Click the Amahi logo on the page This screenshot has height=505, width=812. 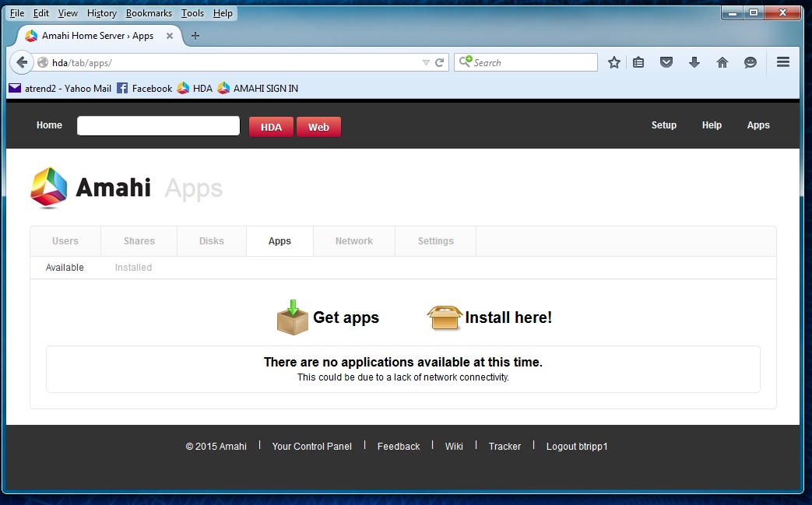tap(90, 188)
